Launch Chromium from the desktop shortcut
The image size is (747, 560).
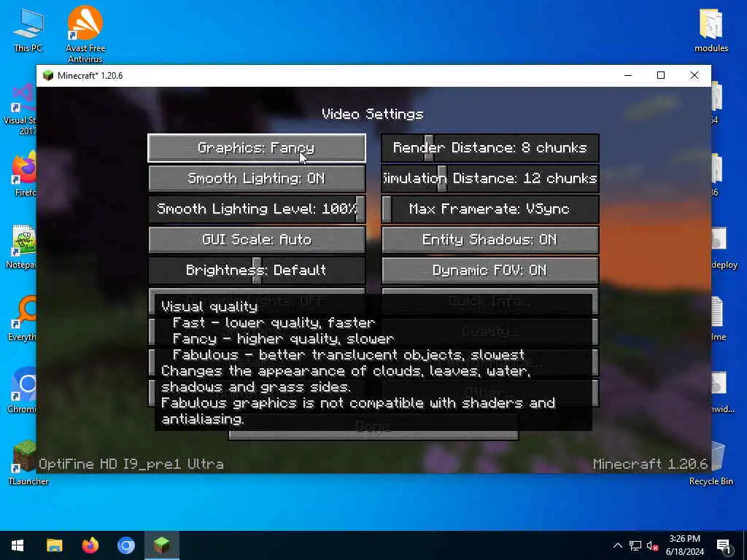pos(22,390)
